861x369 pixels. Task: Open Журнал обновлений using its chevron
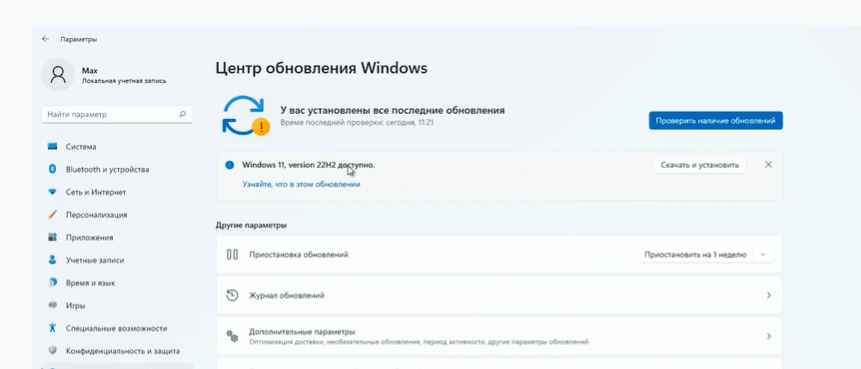pos(768,295)
